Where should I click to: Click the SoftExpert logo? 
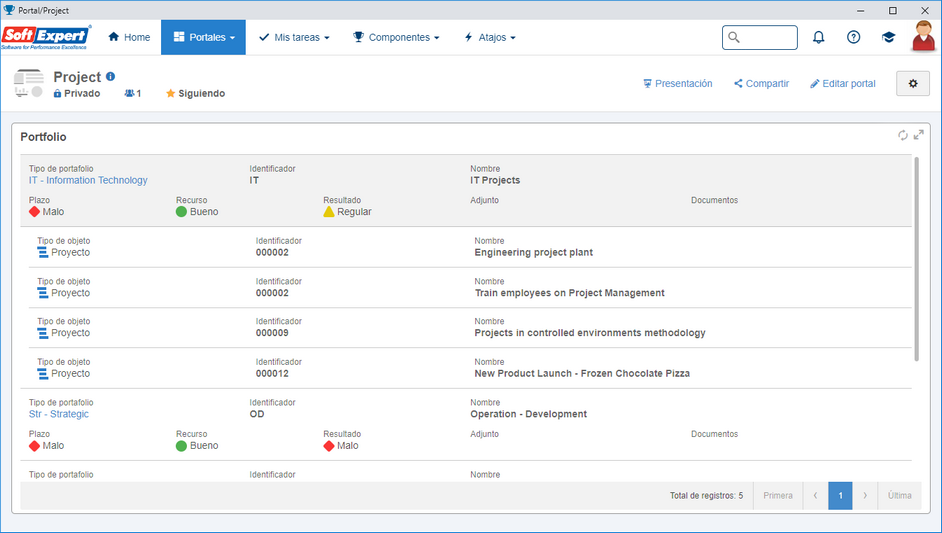click(x=46, y=37)
